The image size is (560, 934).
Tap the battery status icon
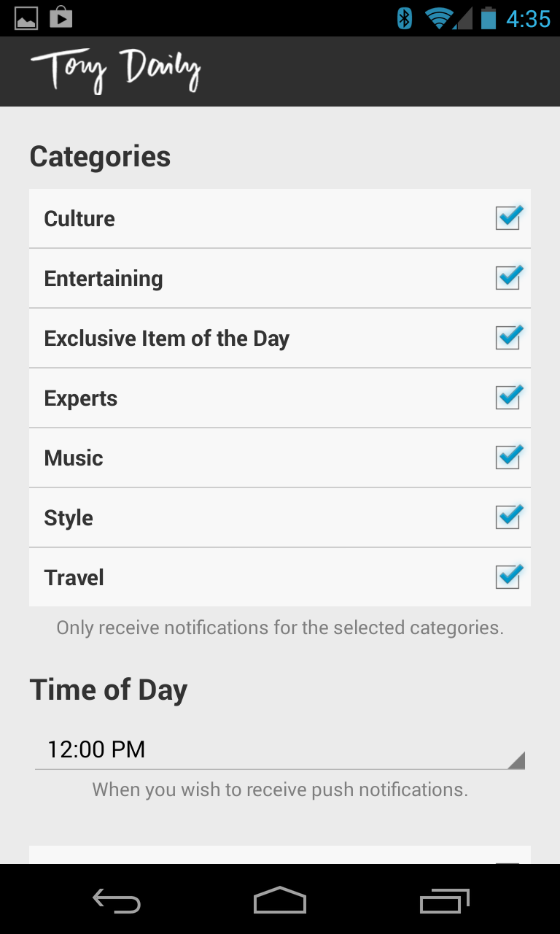pyautogui.click(x=488, y=18)
